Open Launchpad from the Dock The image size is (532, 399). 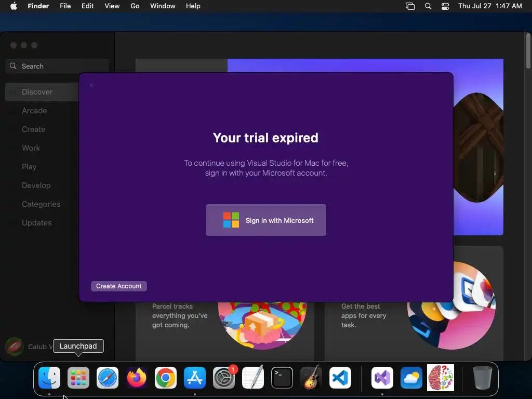pyautogui.click(x=78, y=378)
